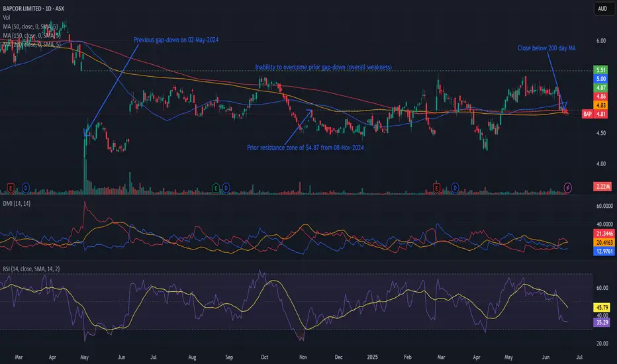Viewport: 617px width, 364px height.
Task: Click the purple lightning event icon
Action: (568, 188)
